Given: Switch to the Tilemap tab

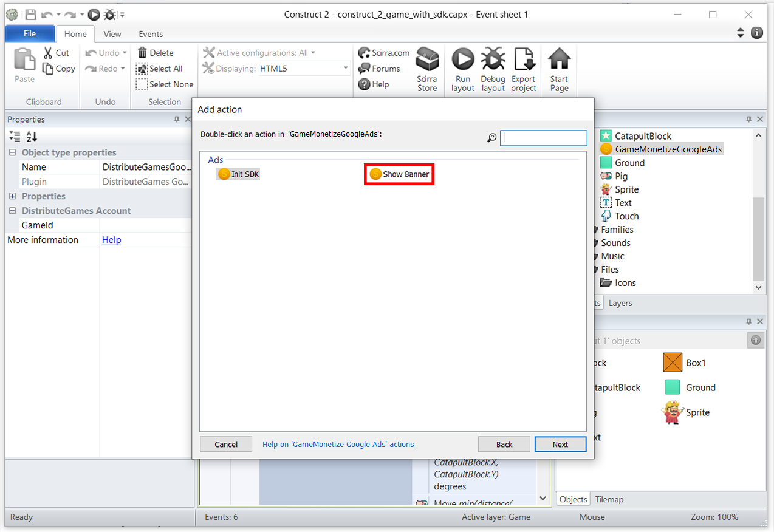Looking at the screenshot, I should (609, 499).
